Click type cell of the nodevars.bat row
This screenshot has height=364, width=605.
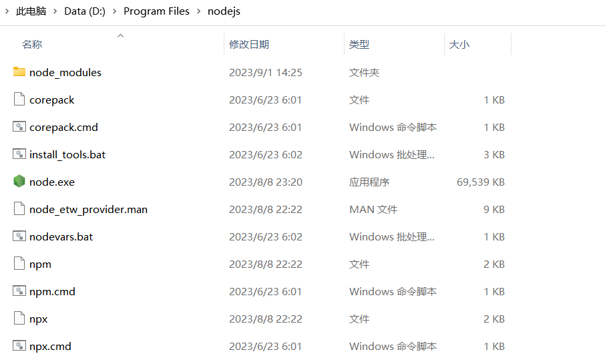(x=391, y=237)
